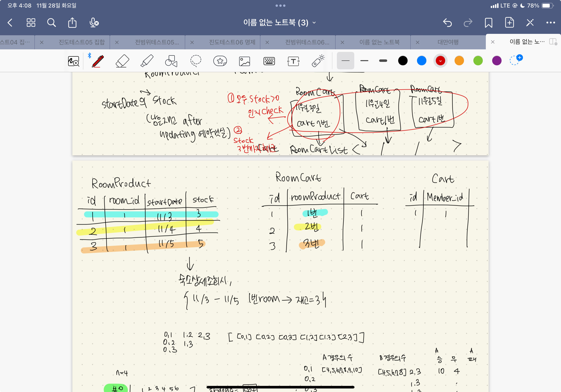The height and width of the screenshot is (392, 561).
Task: Tap the share export icon
Action: tap(72, 23)
